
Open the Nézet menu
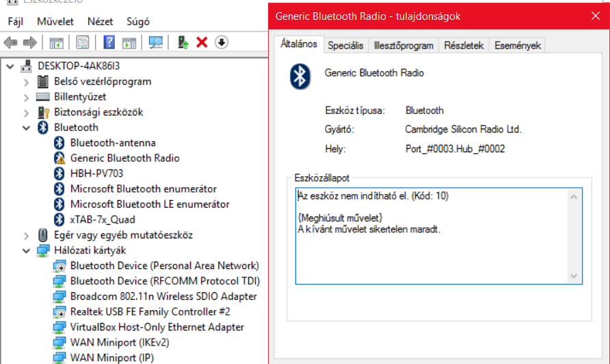click(101, 21)
